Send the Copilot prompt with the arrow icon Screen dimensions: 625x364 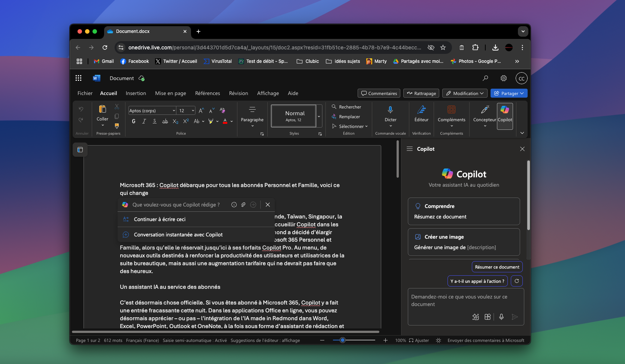[515, 317]
